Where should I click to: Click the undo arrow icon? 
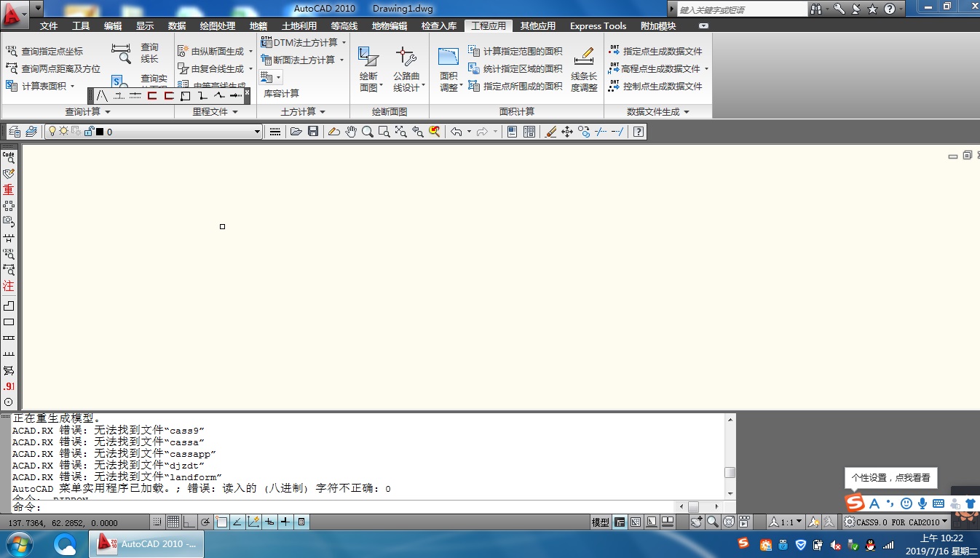(x=457, y=132)
